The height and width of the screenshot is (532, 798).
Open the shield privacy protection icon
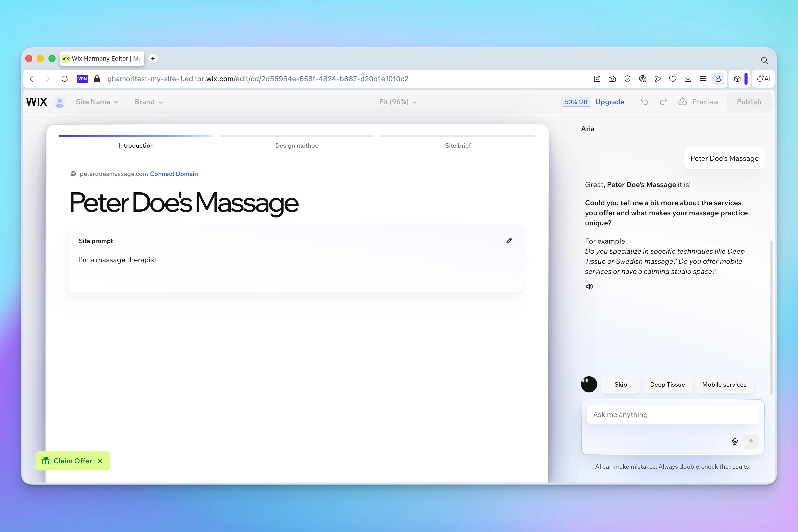click(627, 79)
